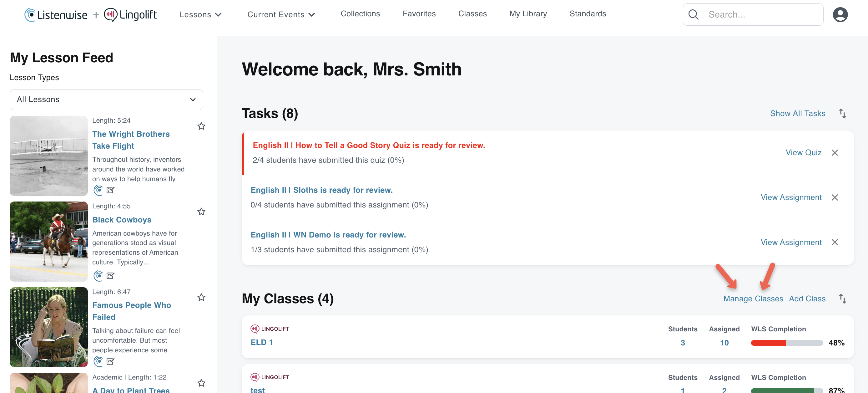Open A Day to Plant Trees lesson title
868x393 pixels.
click(x=131, y=390)
